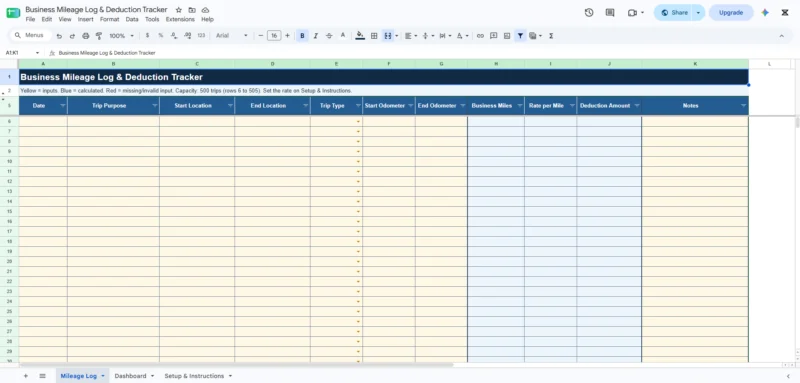Click the font size 16 field
The image size is (800, 383).
[274, 36]
